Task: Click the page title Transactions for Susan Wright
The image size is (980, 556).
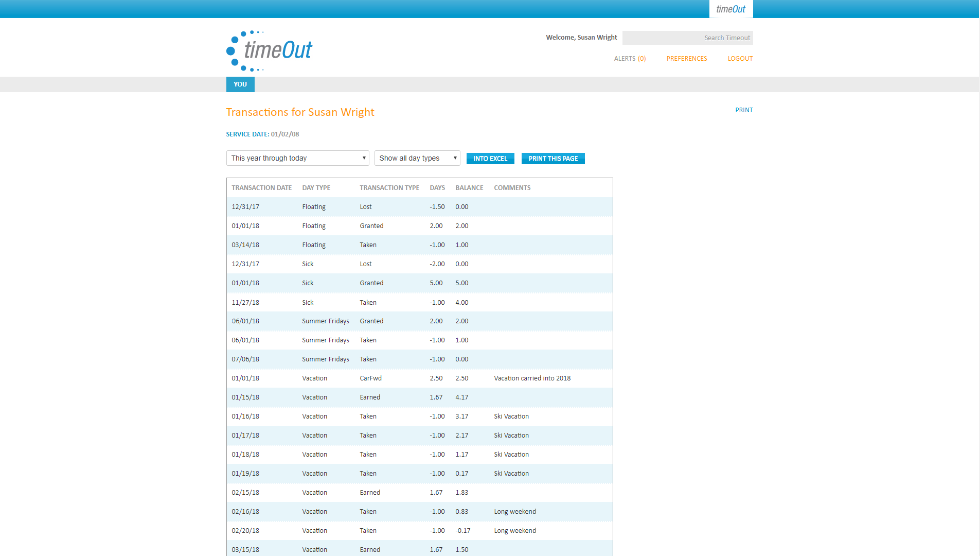Action: (x=300, y=112)
